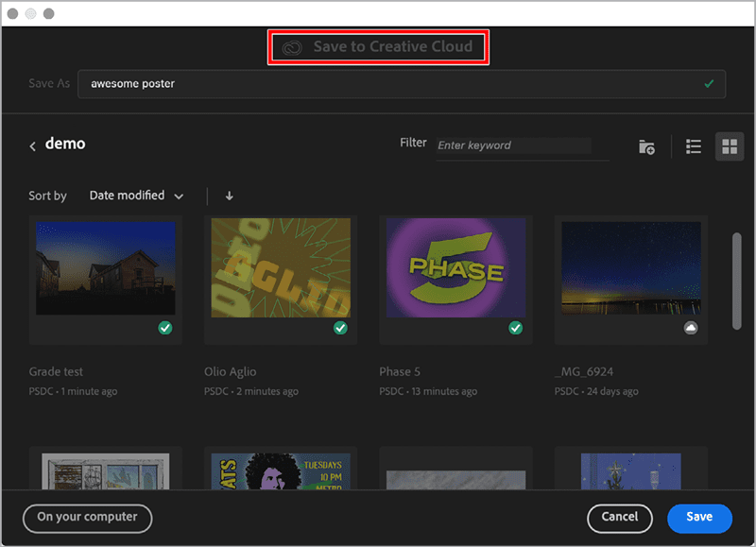
Task: Click the PSDC 2 minutes ago label
Action: click(251, 391)
